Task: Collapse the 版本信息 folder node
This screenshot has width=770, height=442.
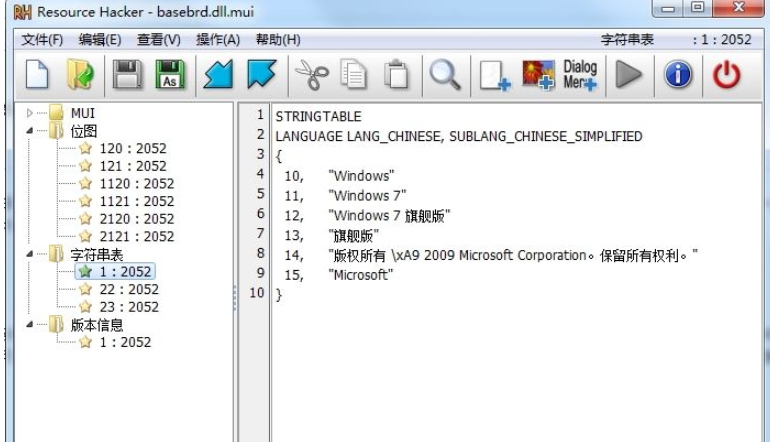Action: pos(29,324)
